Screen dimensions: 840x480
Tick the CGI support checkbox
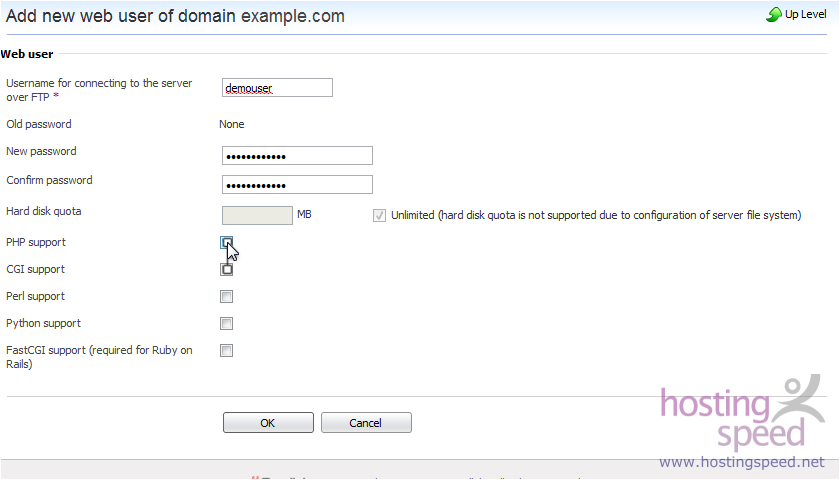(x=227, y=269)
